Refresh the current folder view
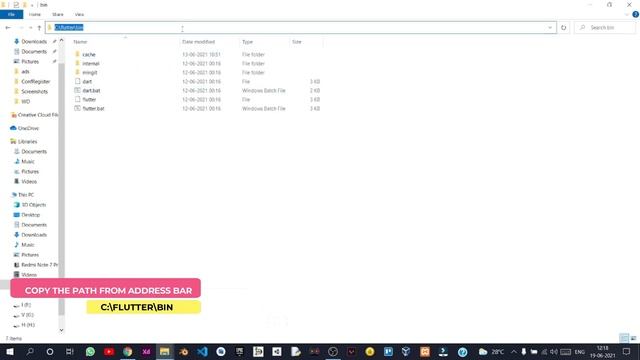640x360 pixels. tap(563, 27)
